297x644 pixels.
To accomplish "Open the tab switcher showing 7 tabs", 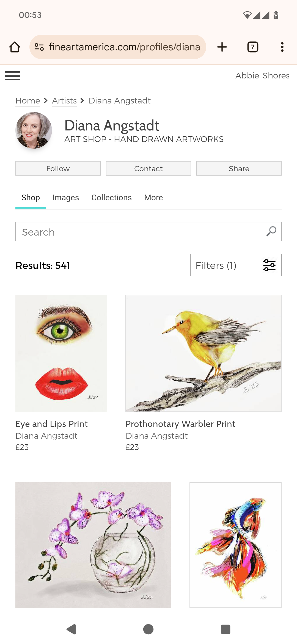I will (x=253, y=47).
